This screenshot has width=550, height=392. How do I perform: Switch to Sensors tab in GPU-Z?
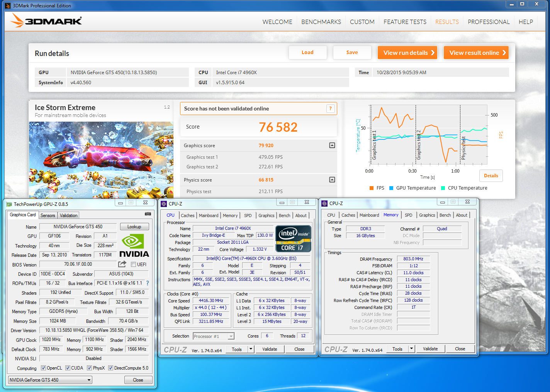click(x=48, y=216)
